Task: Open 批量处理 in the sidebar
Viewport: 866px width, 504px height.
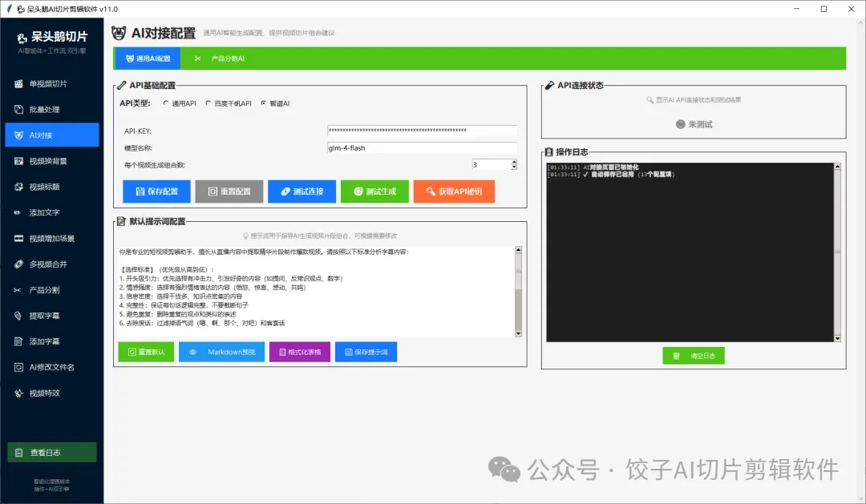Action: (x=52, y=109)
